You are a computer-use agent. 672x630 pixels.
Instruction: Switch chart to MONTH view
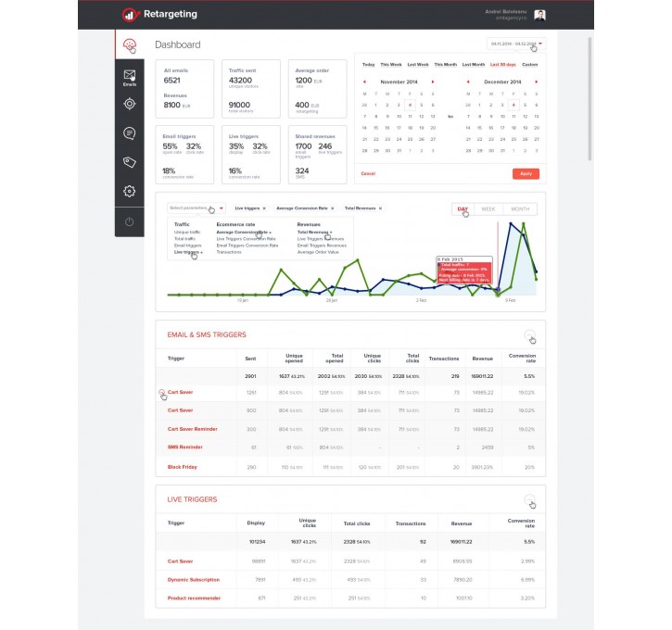tap(520, 209)
